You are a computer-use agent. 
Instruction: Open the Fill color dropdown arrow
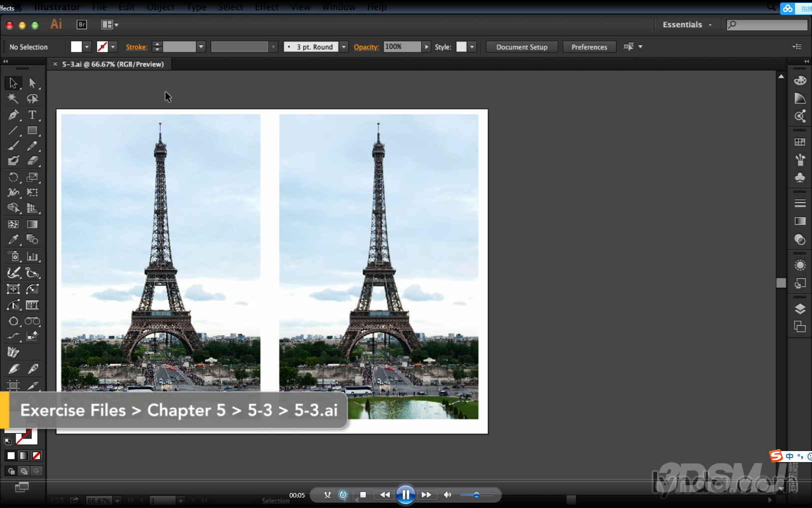point(87,47)
